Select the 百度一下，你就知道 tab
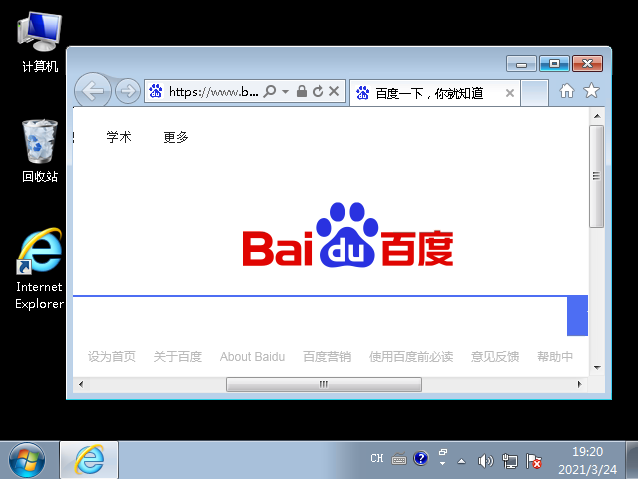This screenshot has height=479, width=638. (435, 93)
